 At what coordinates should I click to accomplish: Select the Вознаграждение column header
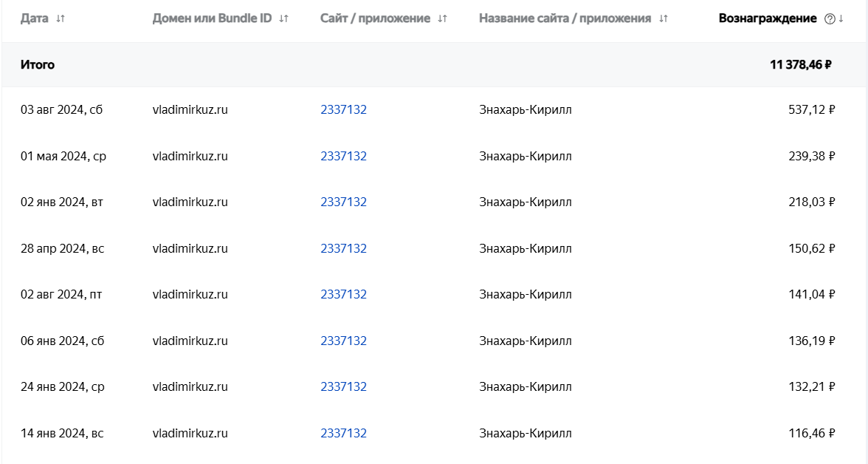(x=768, y=18)
